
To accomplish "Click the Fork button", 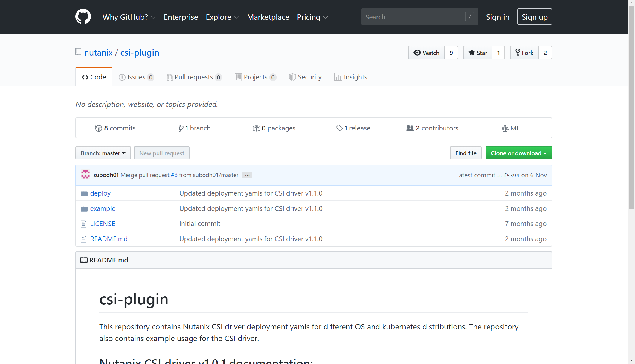I will click(524, 53).
